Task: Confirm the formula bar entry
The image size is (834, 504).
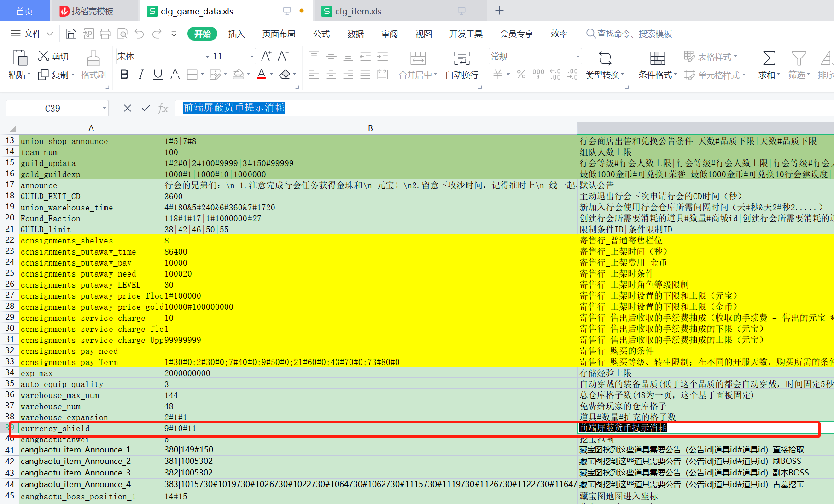Action: tap(146, 108)
